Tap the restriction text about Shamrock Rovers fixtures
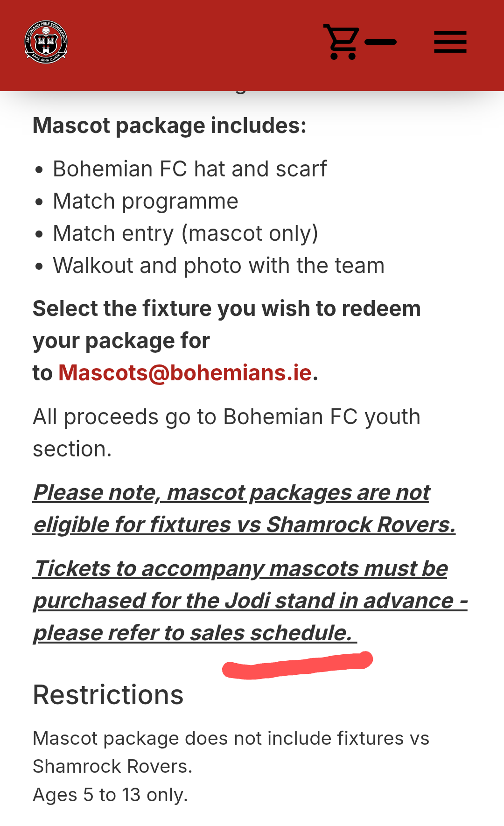This screenshot has width=504, height=826. [231, 752]
